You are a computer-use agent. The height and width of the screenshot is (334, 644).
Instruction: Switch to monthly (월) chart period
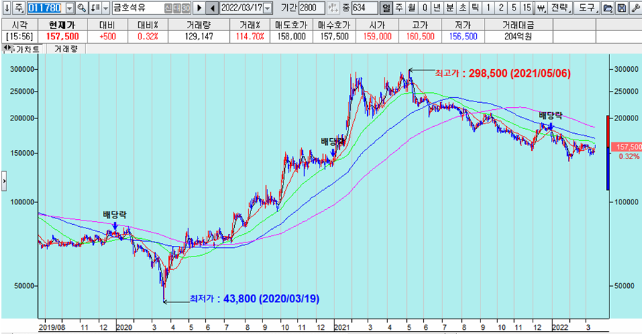pos(412,8)
